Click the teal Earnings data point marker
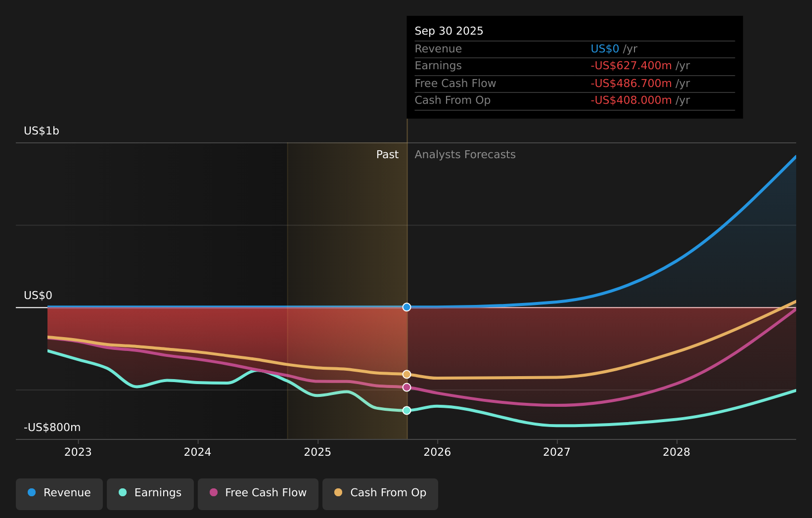 (406, 410)
